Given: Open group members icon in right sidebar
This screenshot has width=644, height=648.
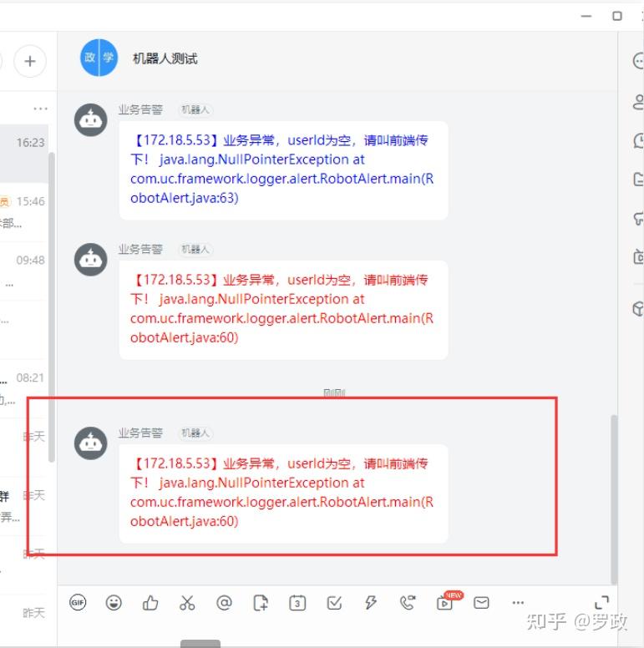Looking at the screenshot, I should click(638, 102).
